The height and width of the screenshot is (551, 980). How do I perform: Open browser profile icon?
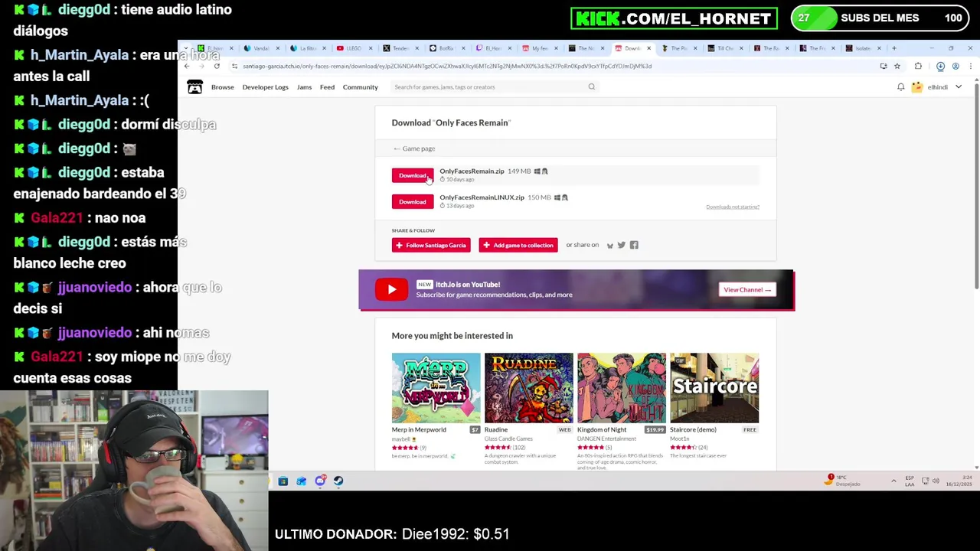(955, 67)
